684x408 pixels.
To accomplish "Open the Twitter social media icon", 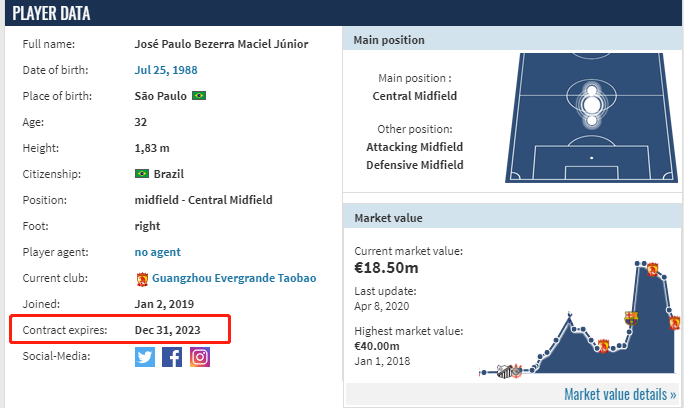I will tap(145, 357).
